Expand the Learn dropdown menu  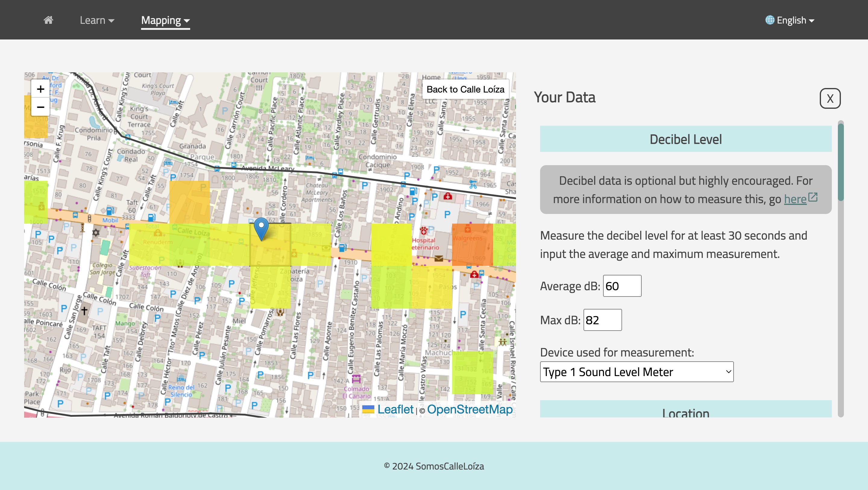pos(97,20)
